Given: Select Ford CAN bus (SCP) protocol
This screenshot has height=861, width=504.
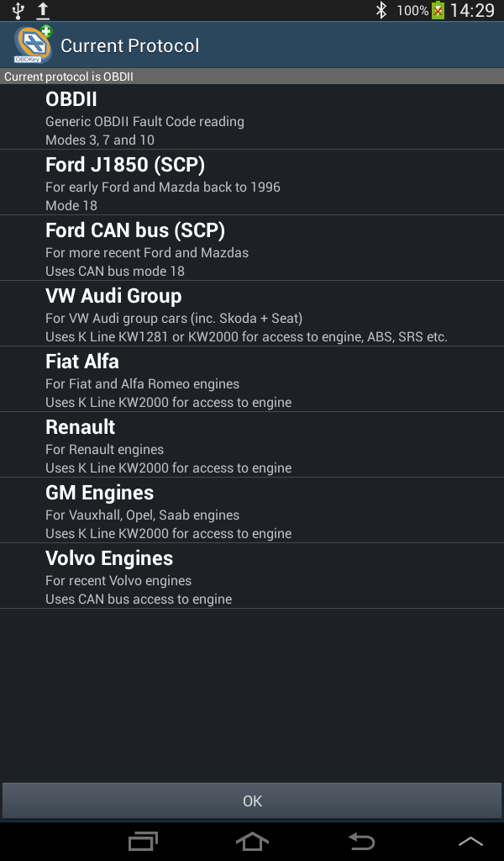Looking at the screenshot, I should [252, 249].
